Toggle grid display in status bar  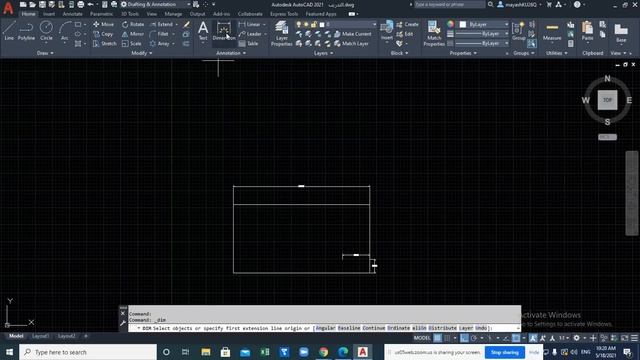tap(438, 338)
